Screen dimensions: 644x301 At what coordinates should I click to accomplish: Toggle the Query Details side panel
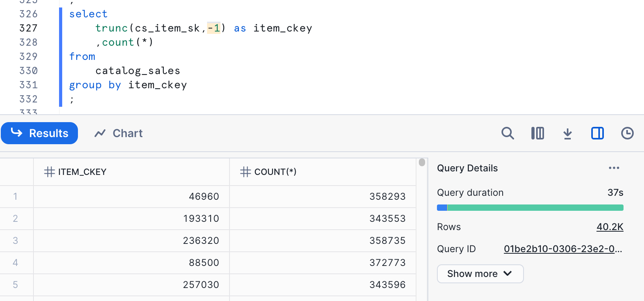(x=597, y=134)
